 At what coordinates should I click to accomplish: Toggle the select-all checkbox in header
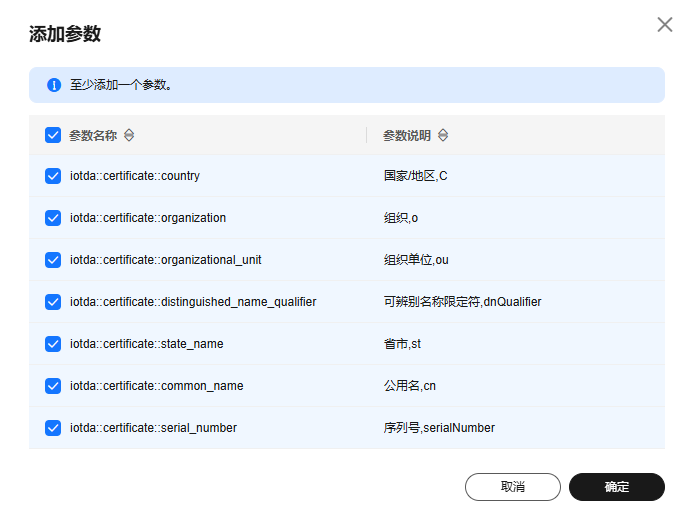pos(53,135)
